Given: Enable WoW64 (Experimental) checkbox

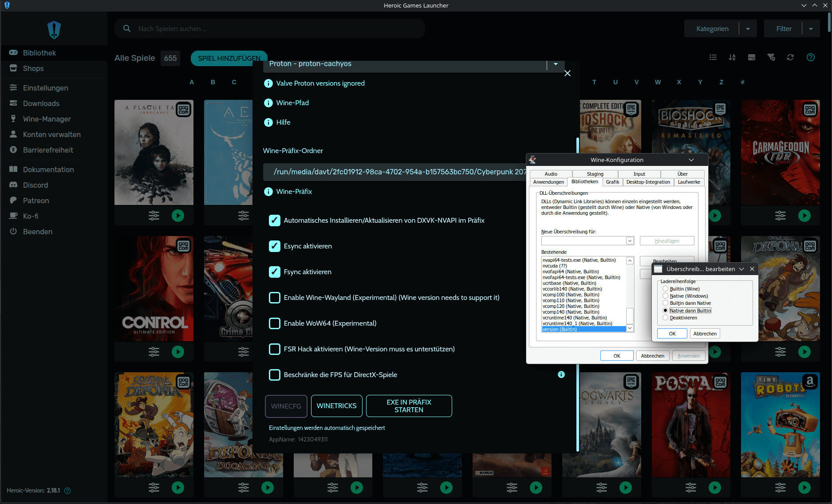Looking at the screenshot, I should pos(275,323).
